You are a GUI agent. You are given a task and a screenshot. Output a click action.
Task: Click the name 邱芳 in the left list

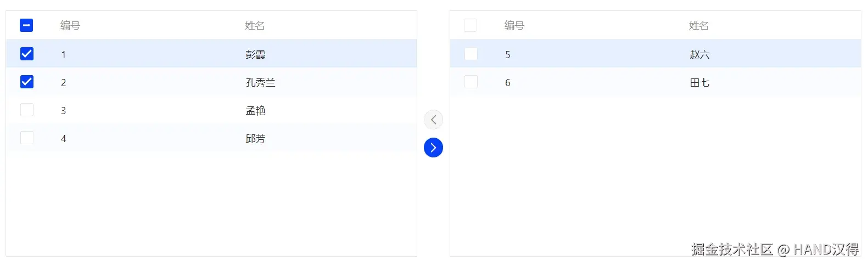tap(255, 139)
